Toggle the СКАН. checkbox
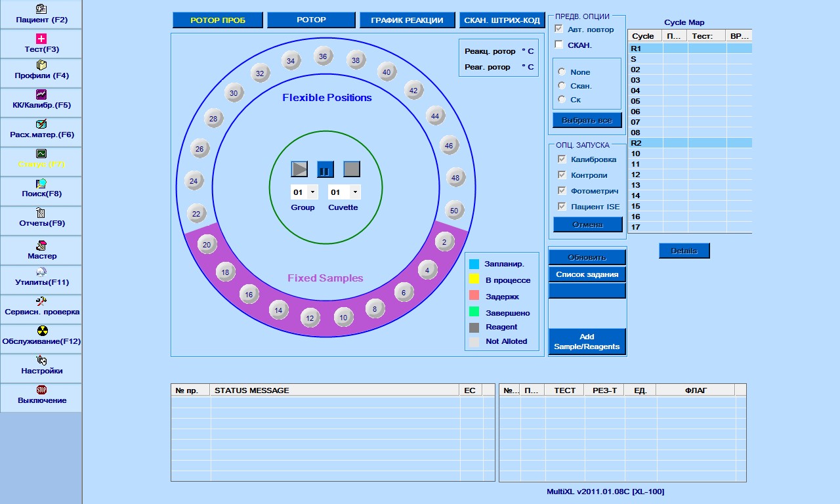Image resolution: width=840 pixels, height=504 pixels. coord(559,45)
